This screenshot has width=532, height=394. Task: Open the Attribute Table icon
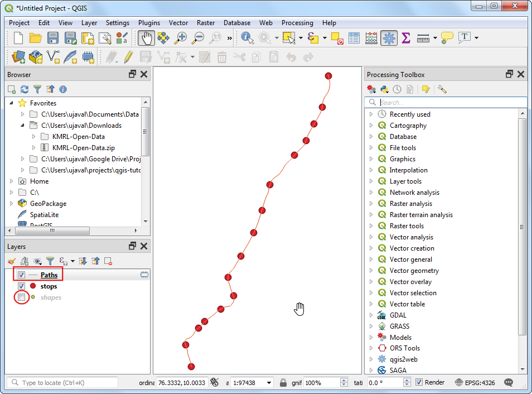(x=354, y=38)
